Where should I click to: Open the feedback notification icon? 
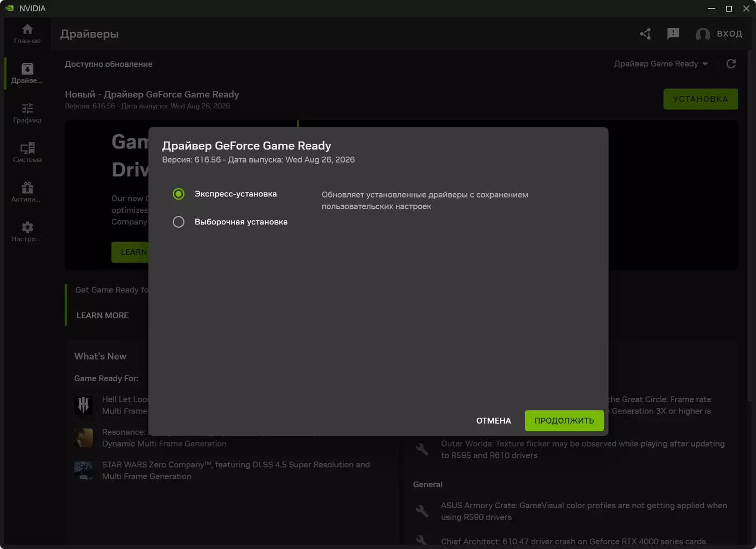[x=673, y=34]
